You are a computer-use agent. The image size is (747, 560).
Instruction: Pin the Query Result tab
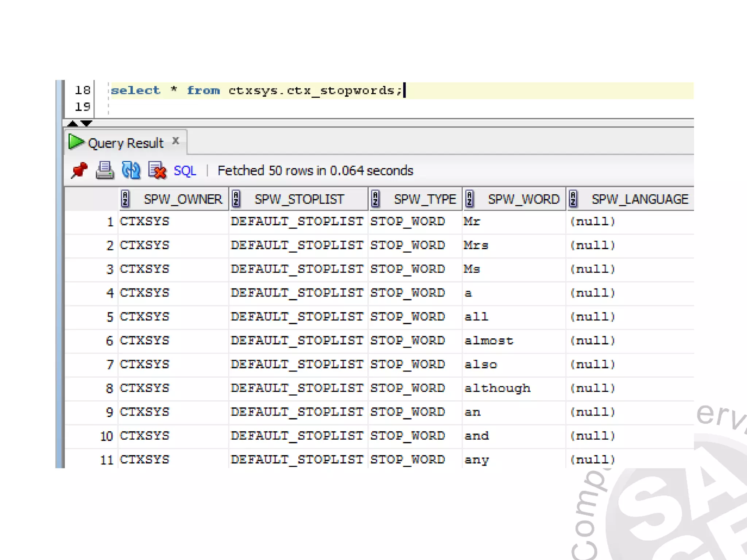(x=79, y=170)
